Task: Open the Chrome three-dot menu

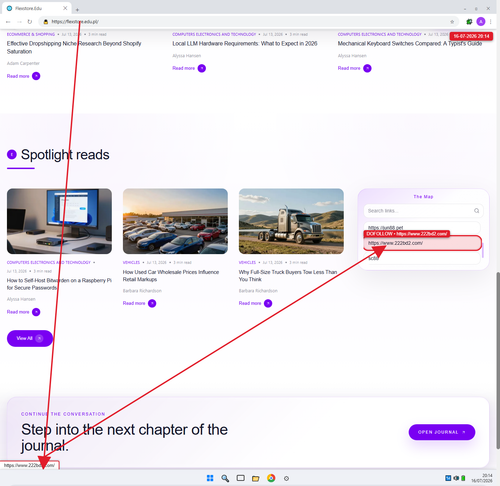Action: 491,22
